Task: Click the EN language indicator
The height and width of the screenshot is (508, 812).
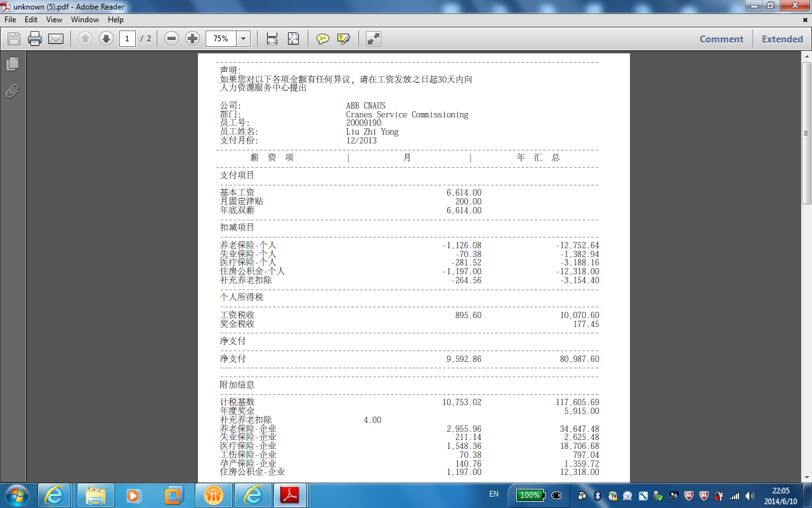Action: (x=494, y=494)
